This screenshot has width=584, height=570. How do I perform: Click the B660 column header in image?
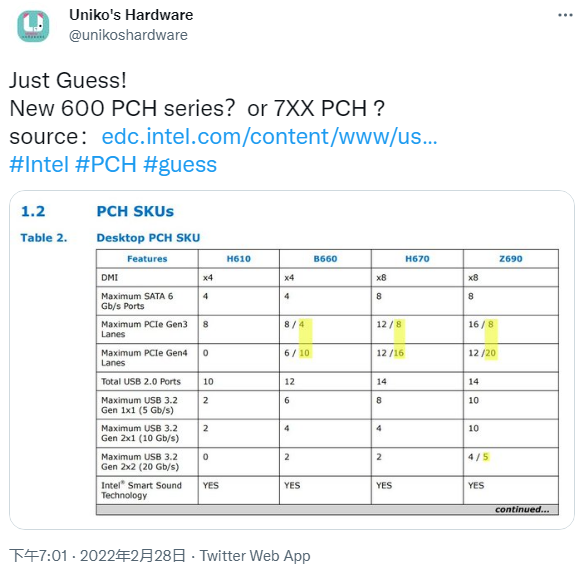[x=325, y=259]
